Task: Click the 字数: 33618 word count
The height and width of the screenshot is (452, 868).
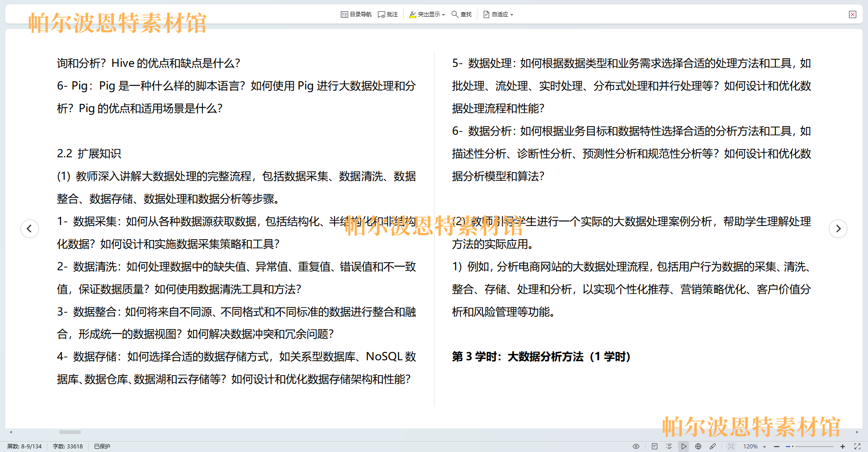Action: click(68, 446)
